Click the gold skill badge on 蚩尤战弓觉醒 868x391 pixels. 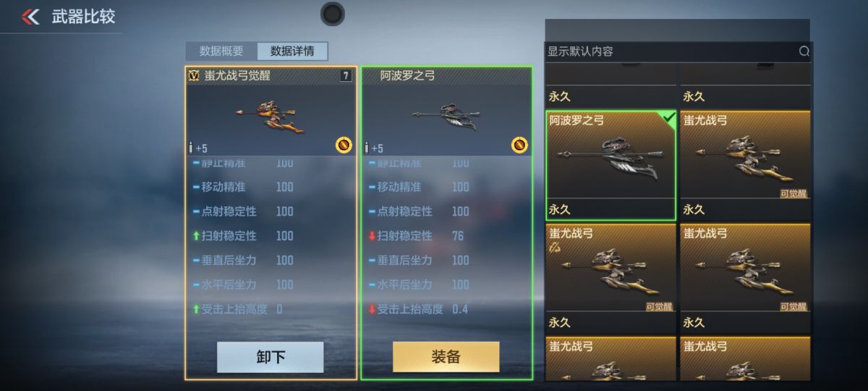pos(344,145)
